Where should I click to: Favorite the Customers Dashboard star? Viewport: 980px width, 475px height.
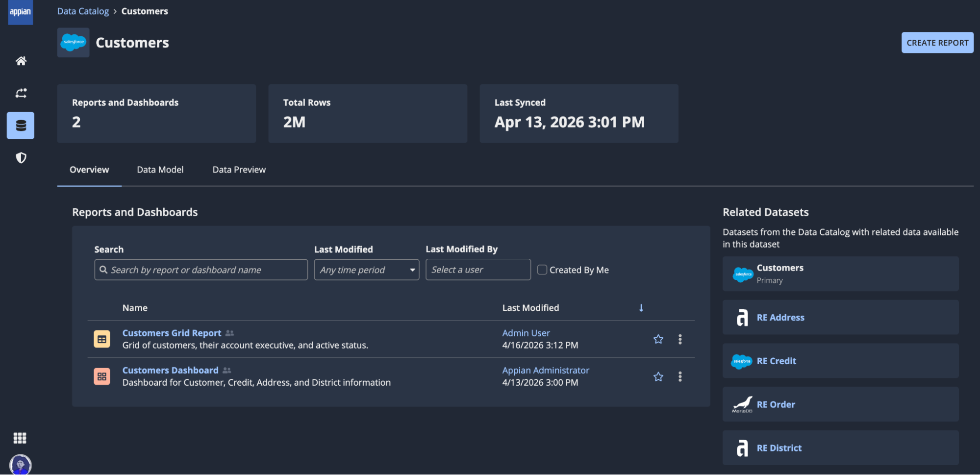coord(658,376)
